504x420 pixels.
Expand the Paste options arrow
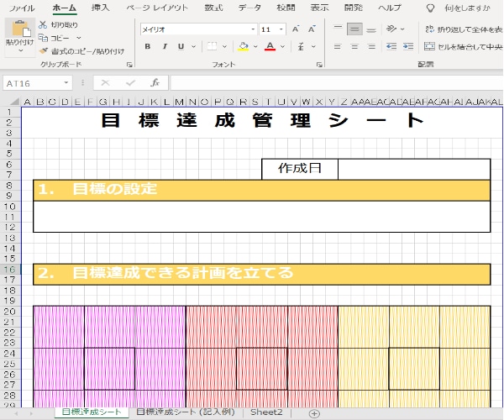[x=20, y=50]
